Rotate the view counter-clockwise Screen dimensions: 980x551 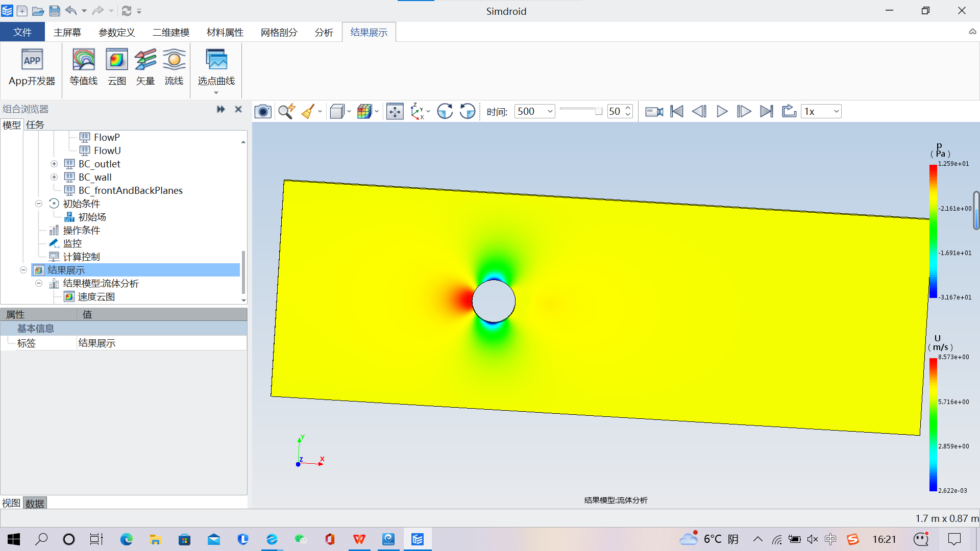468,111
